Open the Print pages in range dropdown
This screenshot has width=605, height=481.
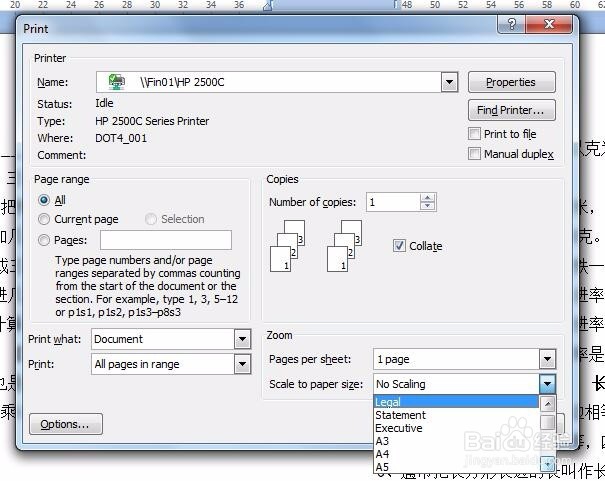click(242, 364)
